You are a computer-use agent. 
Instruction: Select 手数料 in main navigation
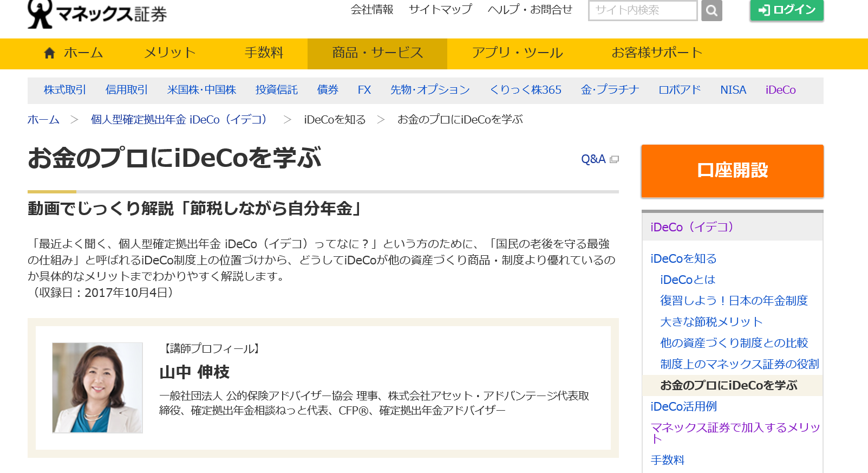[264, 53]
